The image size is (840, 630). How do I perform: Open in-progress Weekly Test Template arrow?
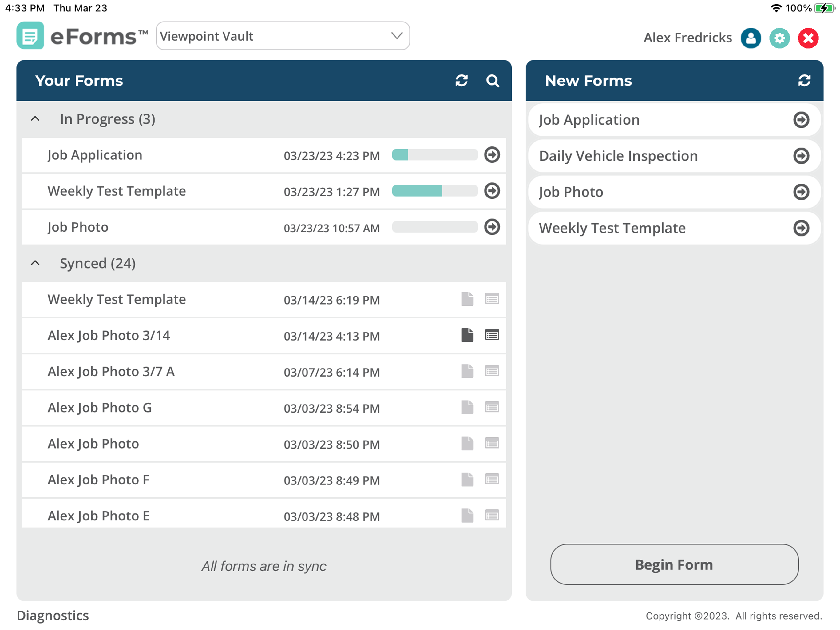click(x=492, y=191)
